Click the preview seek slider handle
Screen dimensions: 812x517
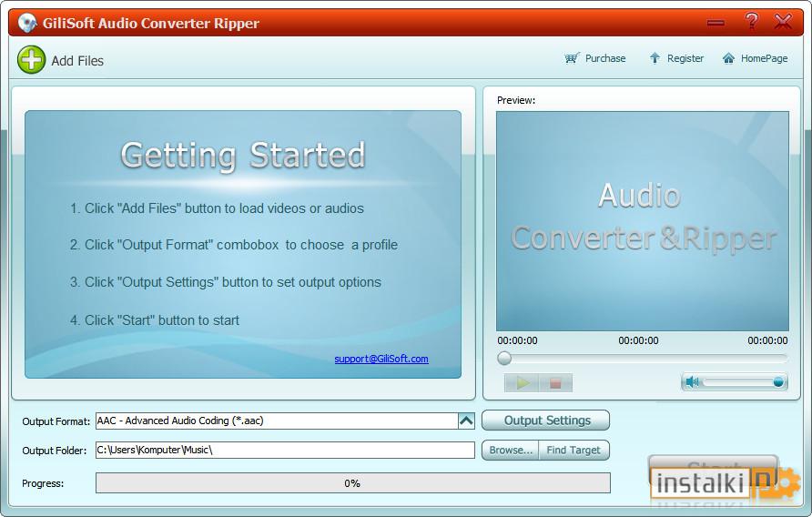(x=504, y=358)
